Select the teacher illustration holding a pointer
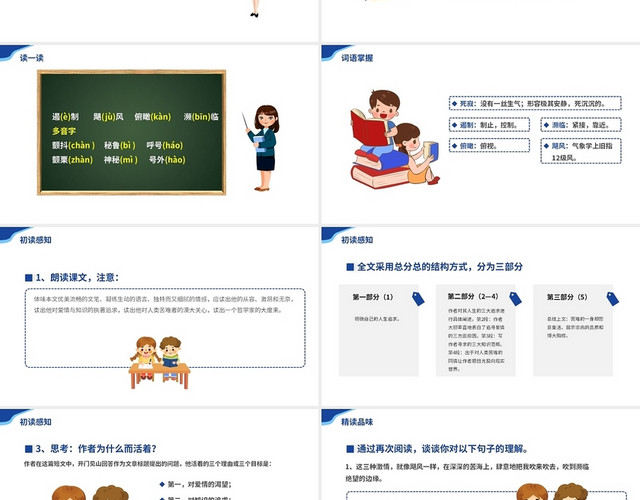Image resolution: width=640 pixels, height=500 pixels. coord(262,148)
